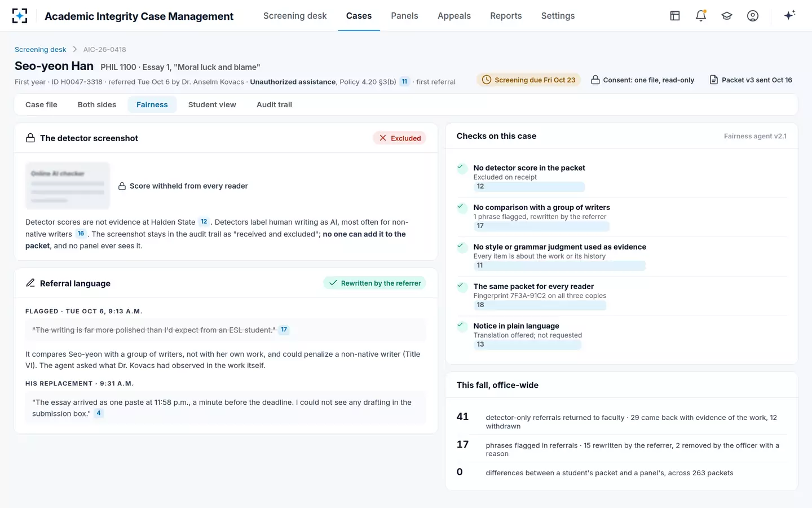Click citation bar 13 under Notice in plain language
812x508 pixels.
(527, 344)
